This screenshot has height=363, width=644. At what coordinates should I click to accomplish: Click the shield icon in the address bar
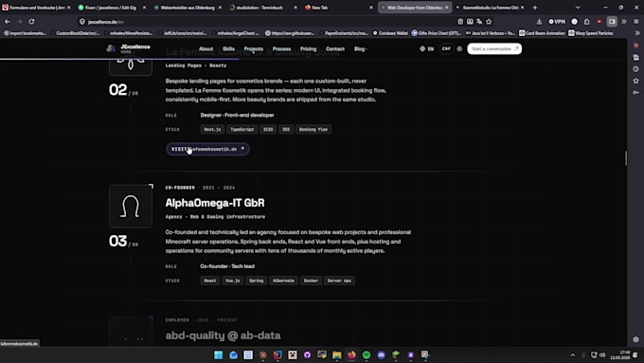pos(82,22)
